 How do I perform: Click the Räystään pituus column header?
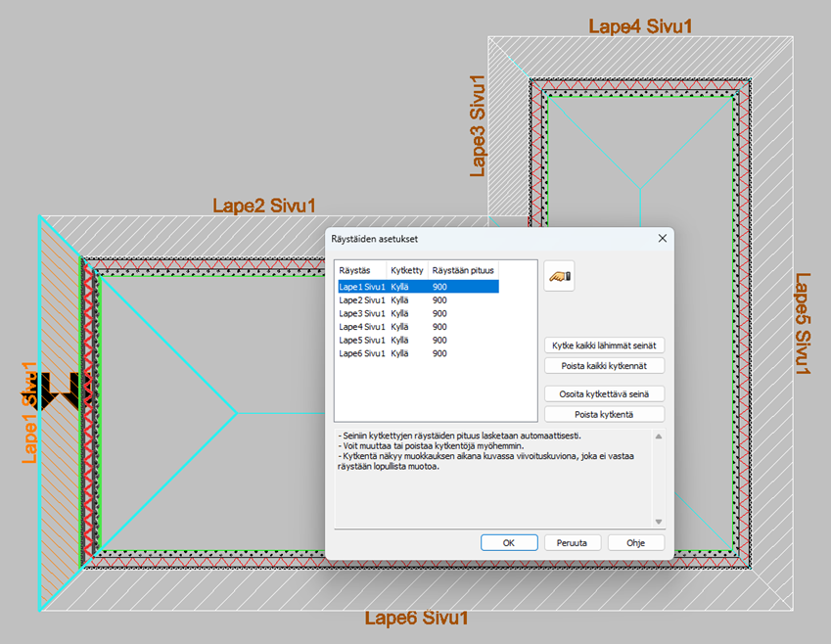463,269
